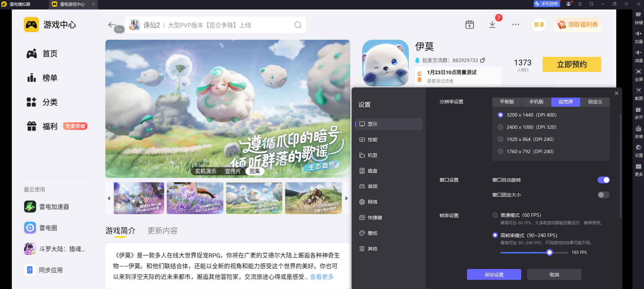
Task: Open 雷电圈 from recent apps
Action: [41, 228]
